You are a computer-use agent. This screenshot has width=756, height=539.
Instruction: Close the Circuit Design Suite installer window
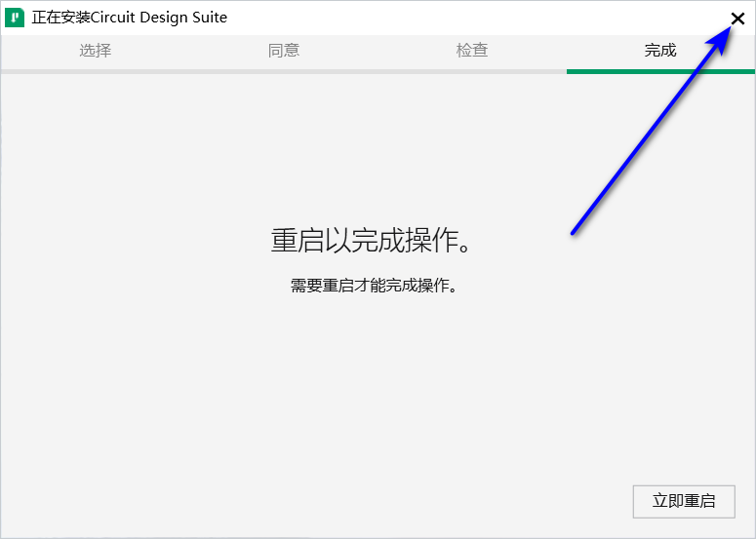737,19
